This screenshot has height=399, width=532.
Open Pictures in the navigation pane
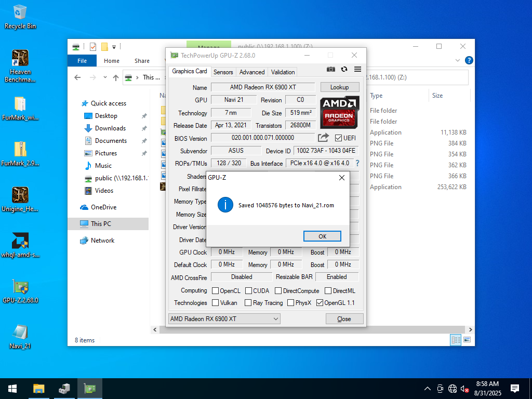coord(106,153)
